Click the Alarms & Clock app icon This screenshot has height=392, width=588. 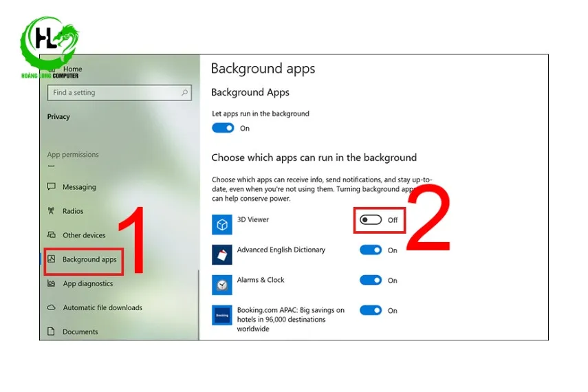click(x=222, y=285)
